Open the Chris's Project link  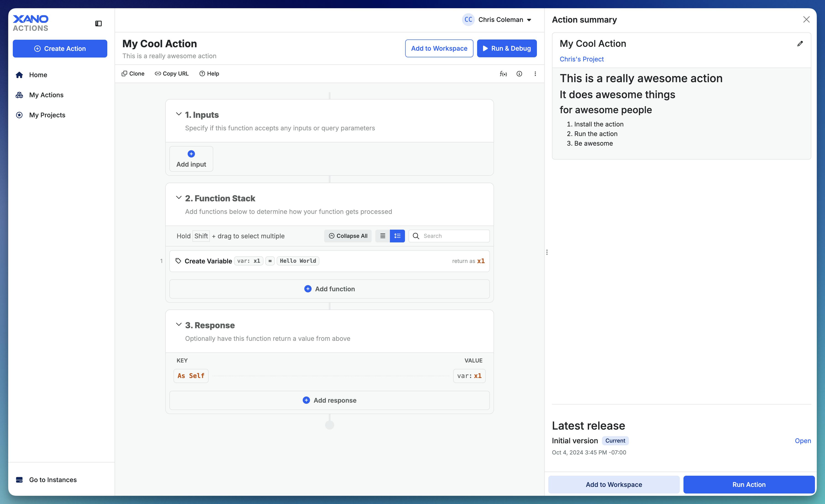pyautogui.click(x=581, y=59)
